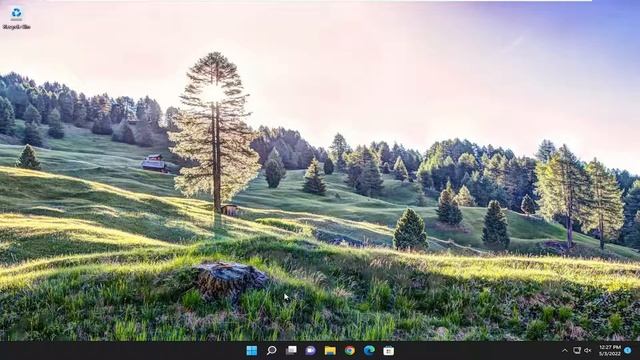Open the blue notification count badge
The width and height of the screenshot is (640, 360).
pyautogui.click(x=628, y=351)
